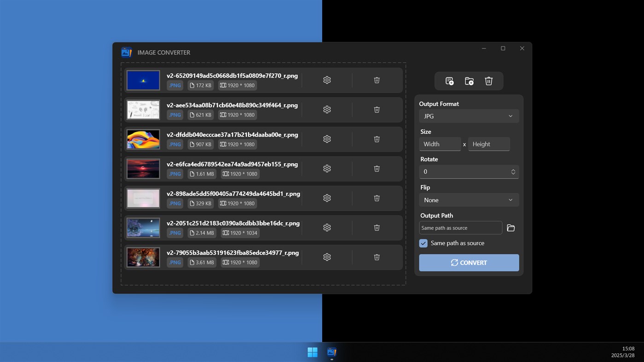Viewport: 644px width, 362px height.
Task: Click the Width input field under Size
Action: pos(440,144)
